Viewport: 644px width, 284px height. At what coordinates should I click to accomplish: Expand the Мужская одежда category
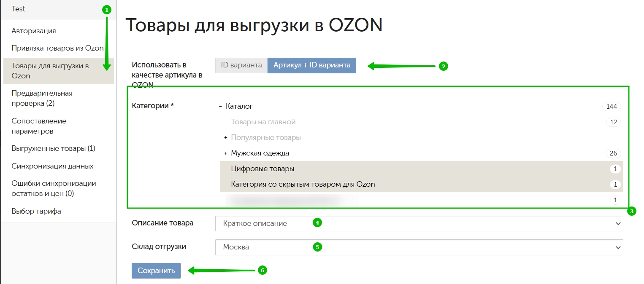point(226,153)
